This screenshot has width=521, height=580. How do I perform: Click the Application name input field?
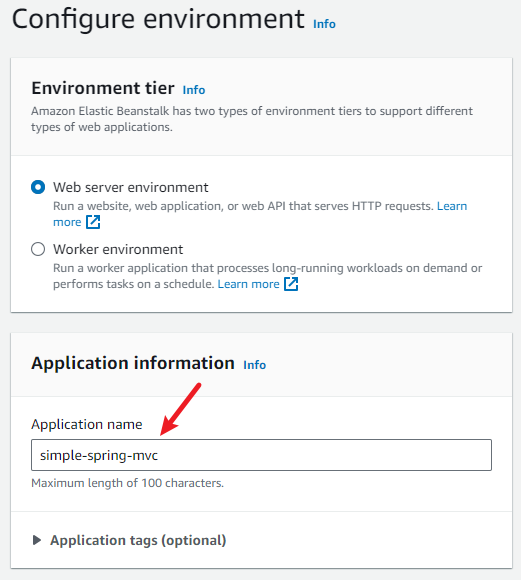261,455
